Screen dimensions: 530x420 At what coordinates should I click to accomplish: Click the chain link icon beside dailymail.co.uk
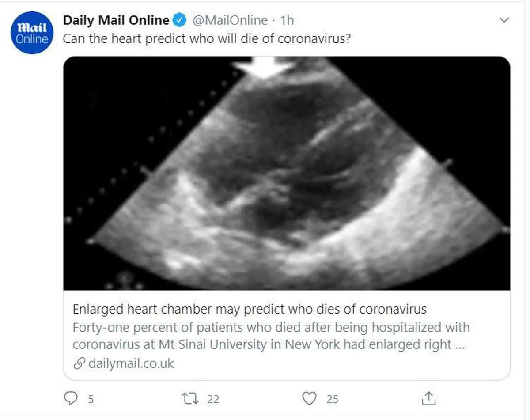pyautogui.click(x=79, y=364)
